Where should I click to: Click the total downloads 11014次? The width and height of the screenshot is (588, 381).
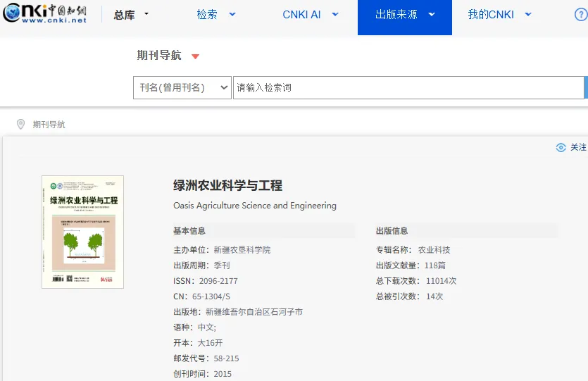click(442, 281)
